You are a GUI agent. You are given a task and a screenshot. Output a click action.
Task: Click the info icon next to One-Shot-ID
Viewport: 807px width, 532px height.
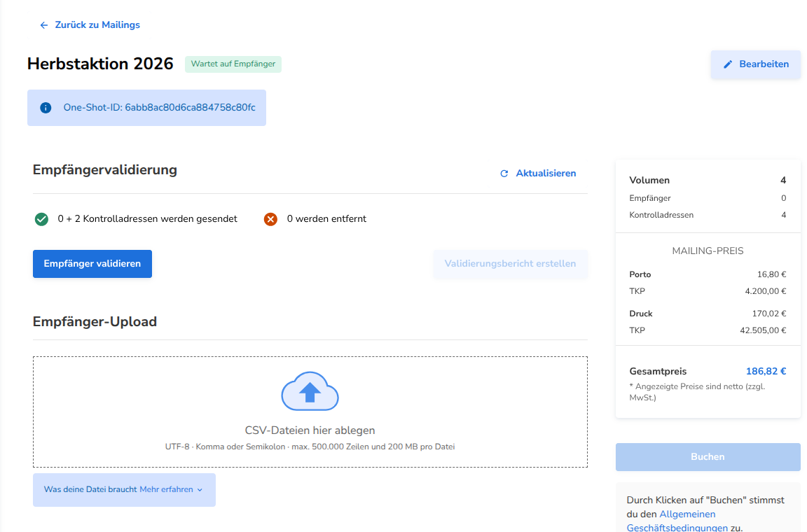point(46,108)
